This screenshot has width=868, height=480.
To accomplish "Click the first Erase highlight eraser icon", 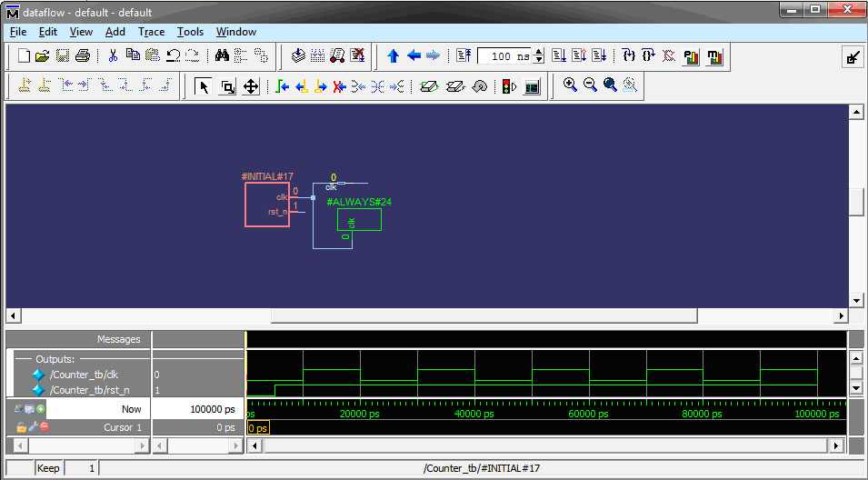I will click(x=429, y=86).
